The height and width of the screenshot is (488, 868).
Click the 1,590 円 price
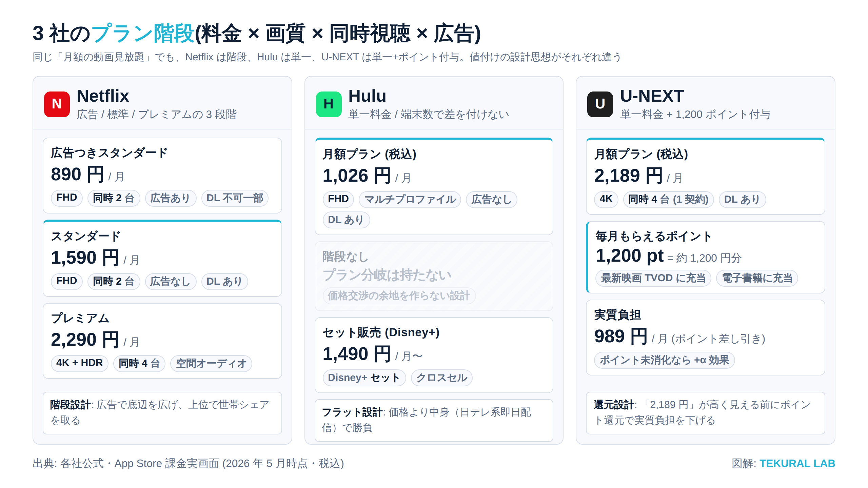85,258
